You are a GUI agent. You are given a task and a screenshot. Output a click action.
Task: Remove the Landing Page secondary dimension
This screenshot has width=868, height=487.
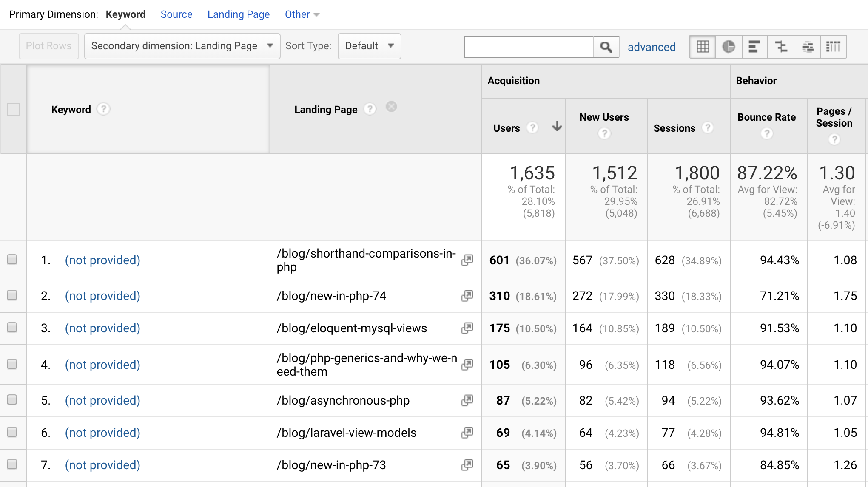point(391,107)
